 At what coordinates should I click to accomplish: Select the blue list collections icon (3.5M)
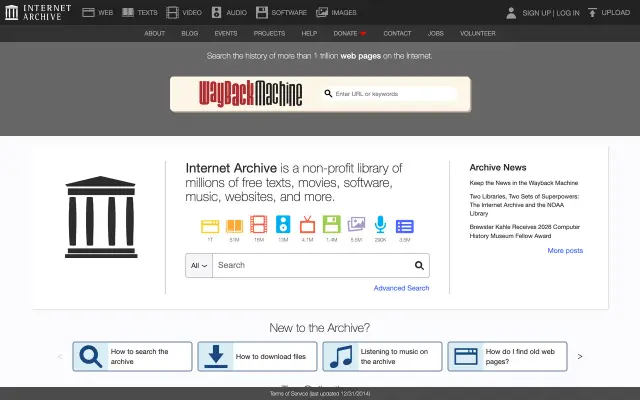pyautogui.click(x=404, y=226)
